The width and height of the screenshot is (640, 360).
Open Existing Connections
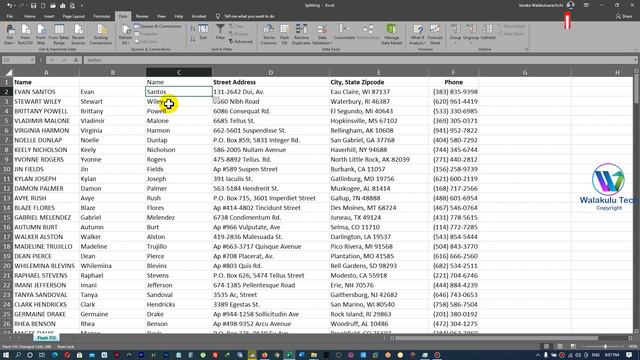point(100,34)
